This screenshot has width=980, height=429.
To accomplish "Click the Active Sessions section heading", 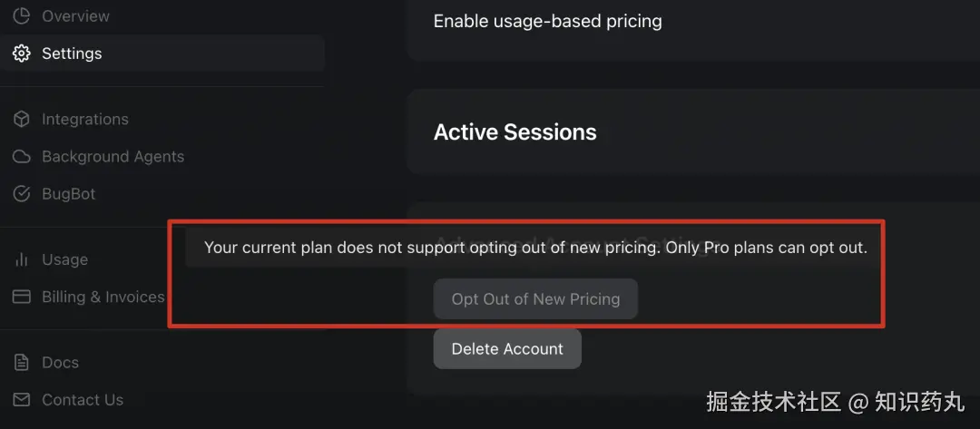I will [x=514, y=132].
